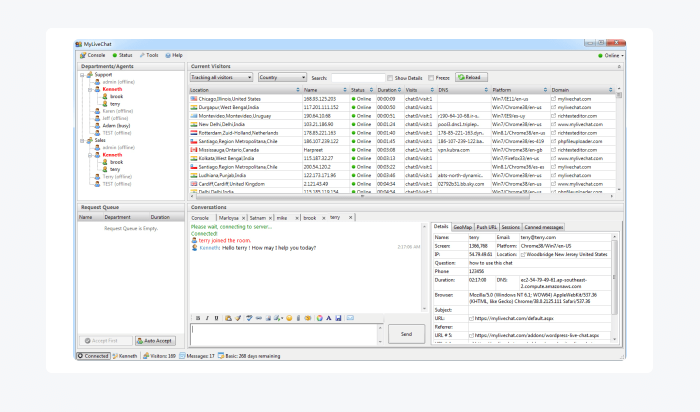700x412 pixels.
Task: Click the Auto Accept button
Action: click(155, 341)
